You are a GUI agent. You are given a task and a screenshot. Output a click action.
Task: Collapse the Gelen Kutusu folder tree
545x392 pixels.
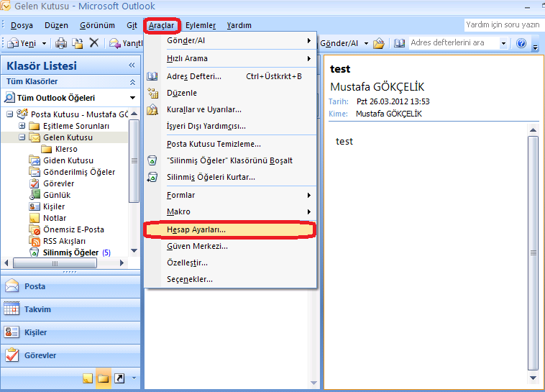(x=22, y=137)
